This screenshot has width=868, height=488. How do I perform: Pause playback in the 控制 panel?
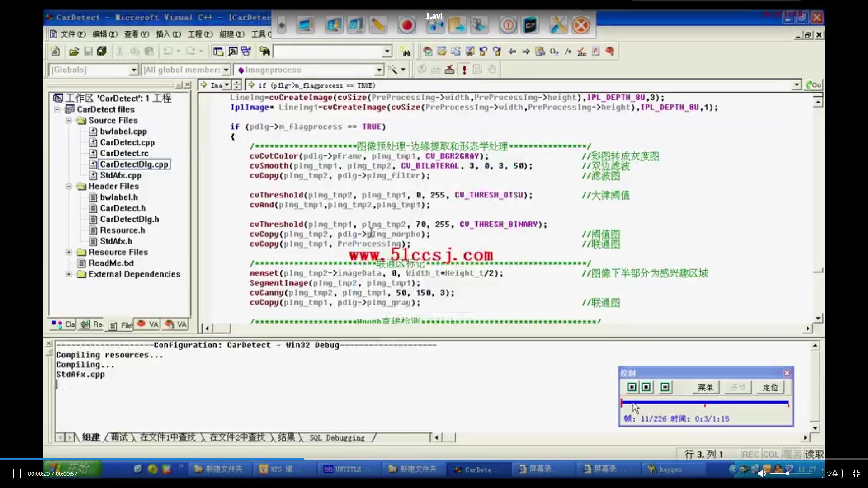pos(632,387)
